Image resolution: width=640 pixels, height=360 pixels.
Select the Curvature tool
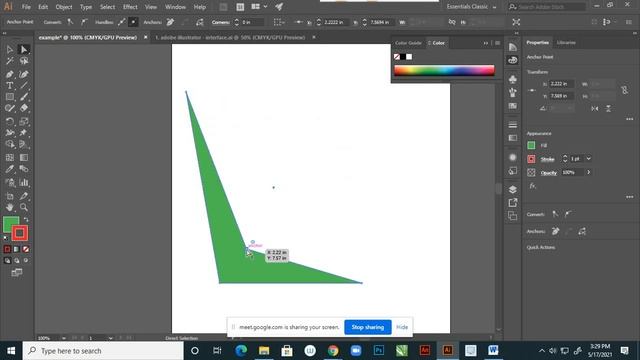click(24, 74)
